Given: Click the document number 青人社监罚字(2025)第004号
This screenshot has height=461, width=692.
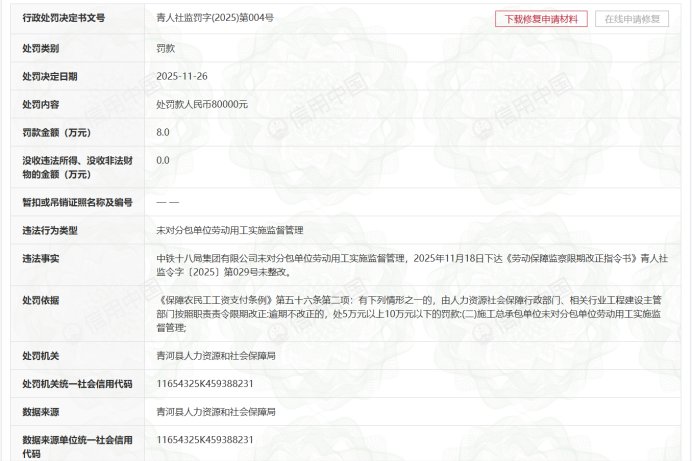Looking at the screenshot, I should 215,19.
